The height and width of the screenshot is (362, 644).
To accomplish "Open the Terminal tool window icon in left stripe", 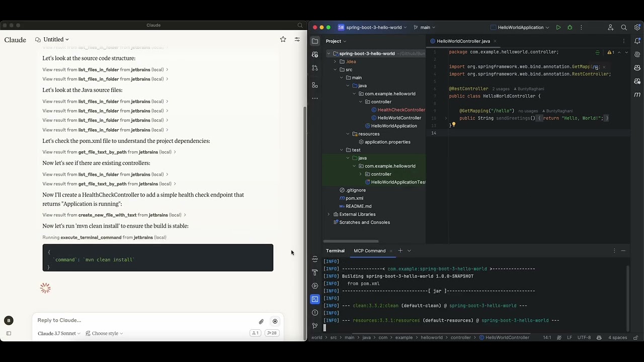I will 315,299.
